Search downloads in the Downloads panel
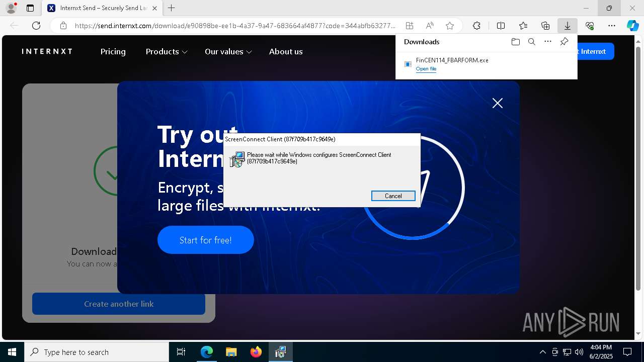The width and height of the screenshot is (644, 362). (x=531, y=42)
